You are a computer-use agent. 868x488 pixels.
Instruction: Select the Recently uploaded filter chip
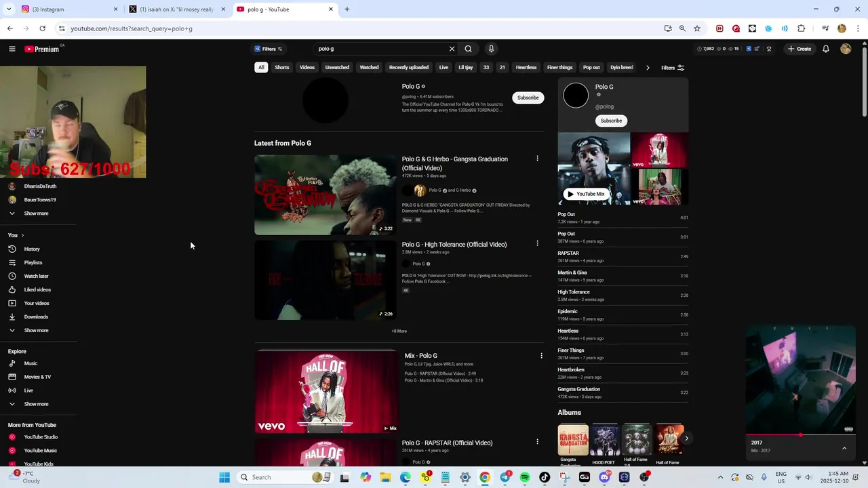(x=409, y=68)
